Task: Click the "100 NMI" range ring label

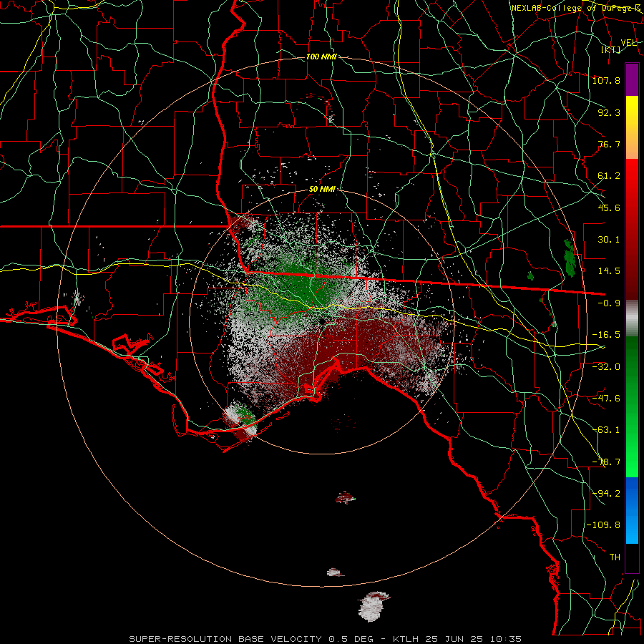Action: point(321,57)
